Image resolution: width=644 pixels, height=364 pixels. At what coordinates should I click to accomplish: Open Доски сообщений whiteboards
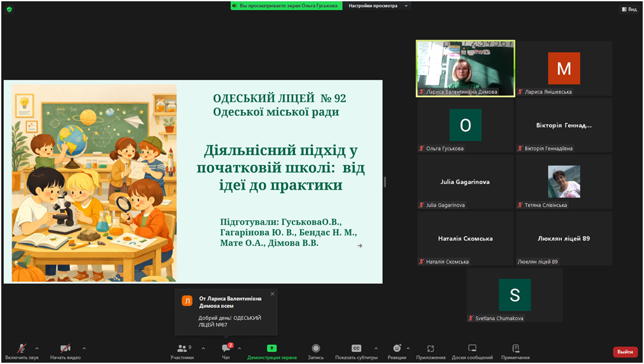(x=472, y=349)
